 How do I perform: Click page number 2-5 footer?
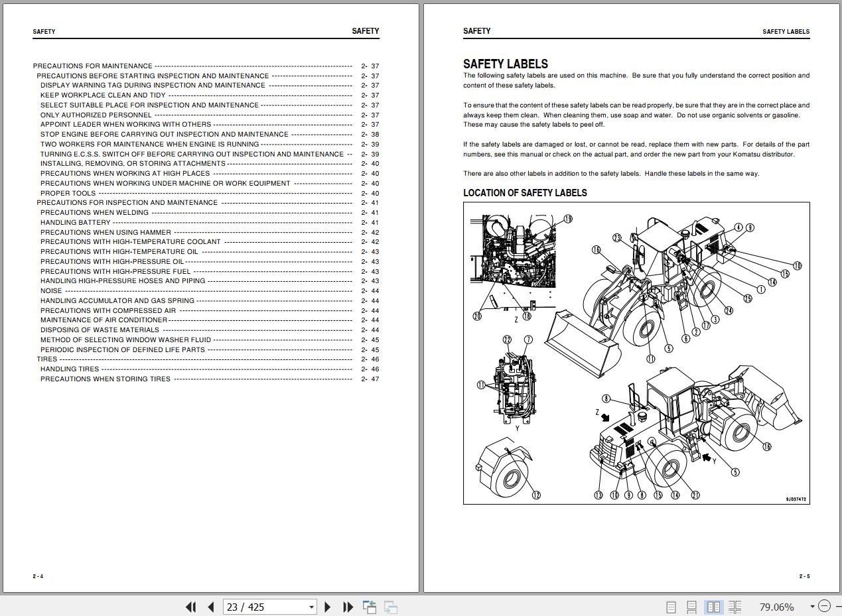804,576
